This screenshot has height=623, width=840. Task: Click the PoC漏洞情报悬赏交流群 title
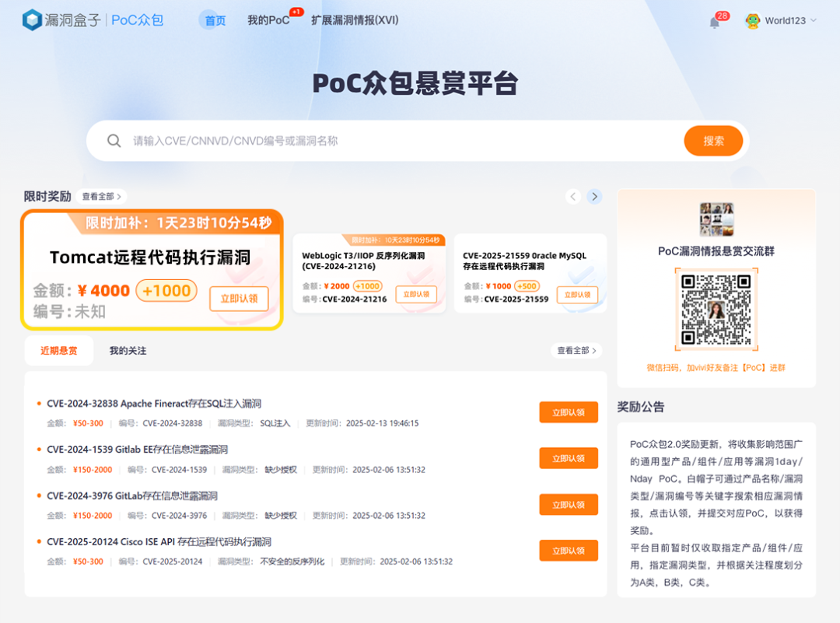click(x=716, y=251)
